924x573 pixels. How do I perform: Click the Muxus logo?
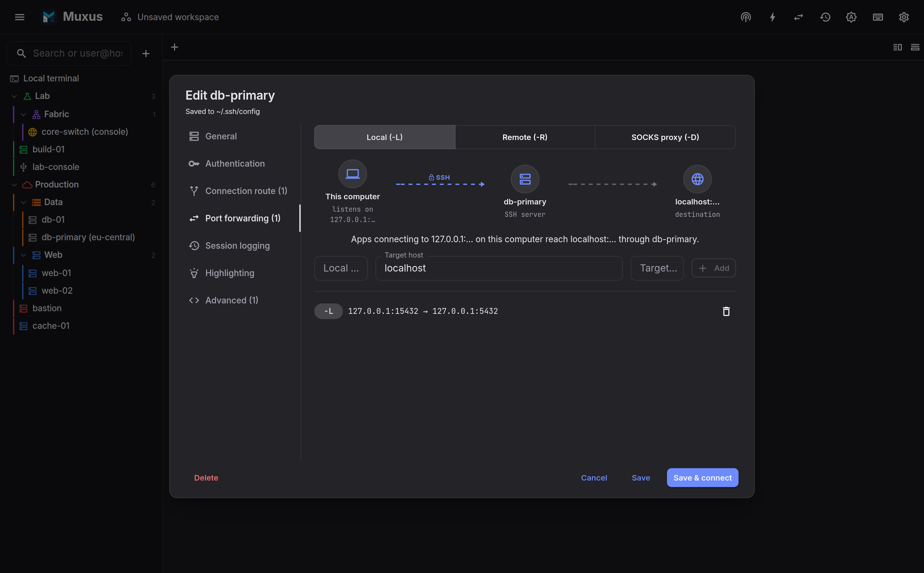tap(49, 17)
